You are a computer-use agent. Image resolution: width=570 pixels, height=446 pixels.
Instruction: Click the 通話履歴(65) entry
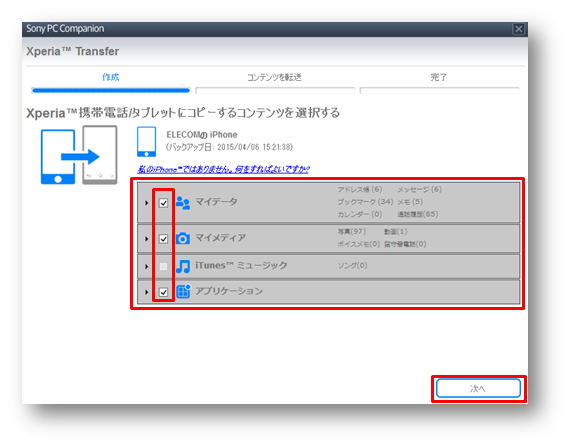coord(418,214)
